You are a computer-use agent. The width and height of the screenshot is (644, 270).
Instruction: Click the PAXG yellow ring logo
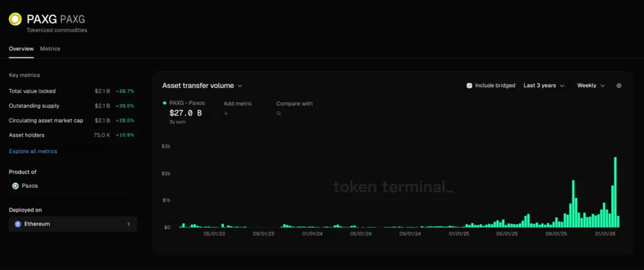[x=15, y=20]
